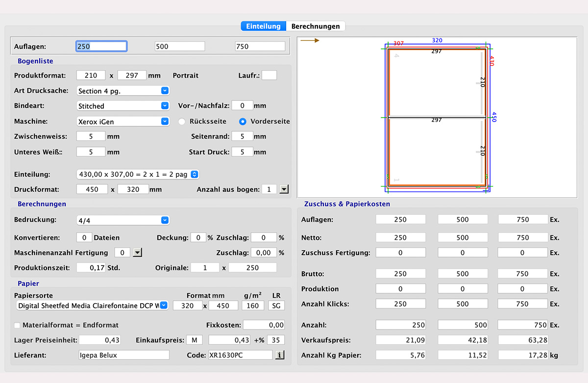The width and height of the screenshot is (588, 383).
Task: Click the first Auflagen field with 250
Action: click(x=101, y=47)
